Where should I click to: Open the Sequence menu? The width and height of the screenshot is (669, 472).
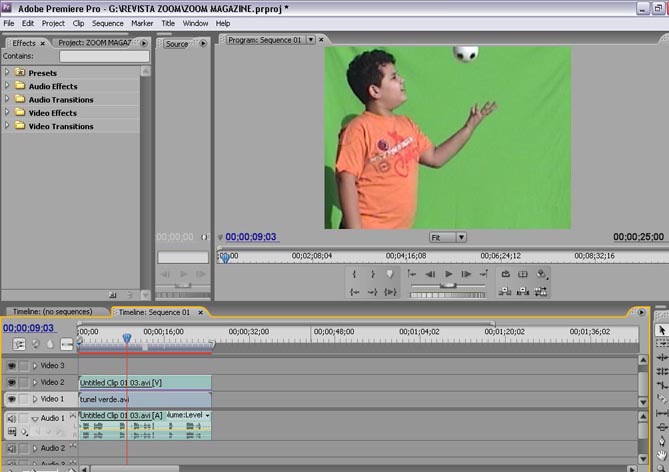(x=107, y=23)
